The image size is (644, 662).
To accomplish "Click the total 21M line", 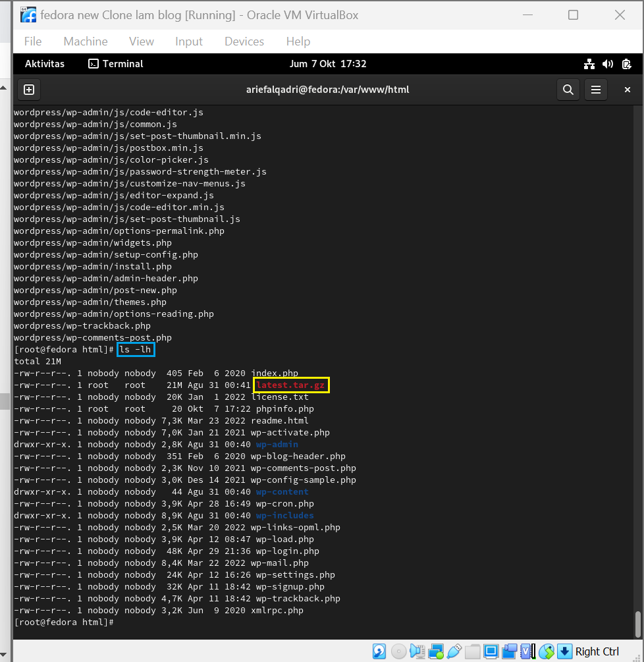I will (38, 362).
